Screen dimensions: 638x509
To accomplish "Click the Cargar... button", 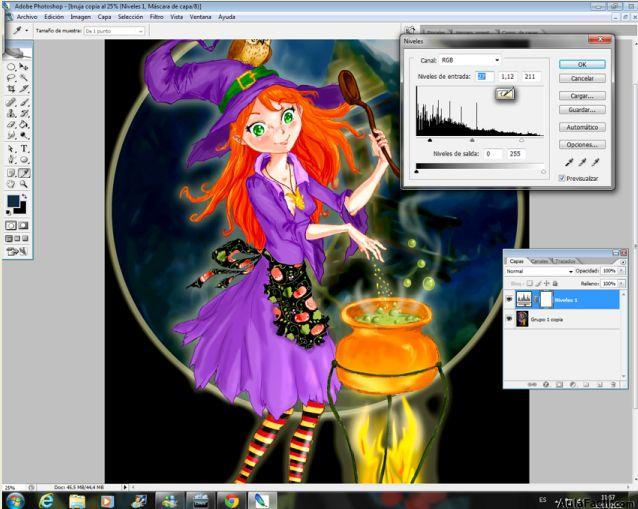I will pyautogui.click(x=582, y=96).
